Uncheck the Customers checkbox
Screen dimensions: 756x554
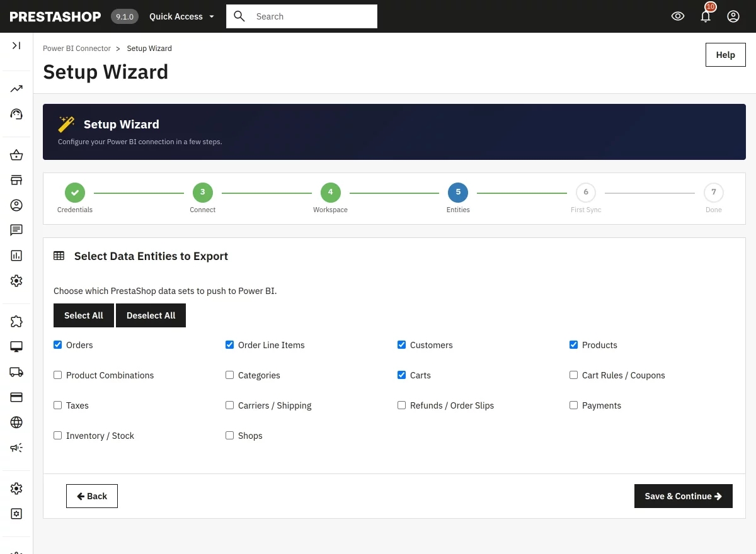(402, 345)
